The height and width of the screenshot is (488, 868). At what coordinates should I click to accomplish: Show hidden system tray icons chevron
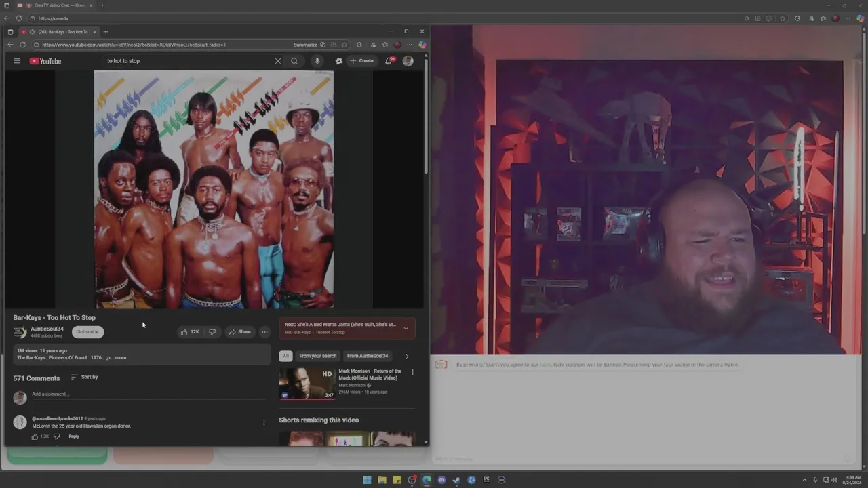805,480
